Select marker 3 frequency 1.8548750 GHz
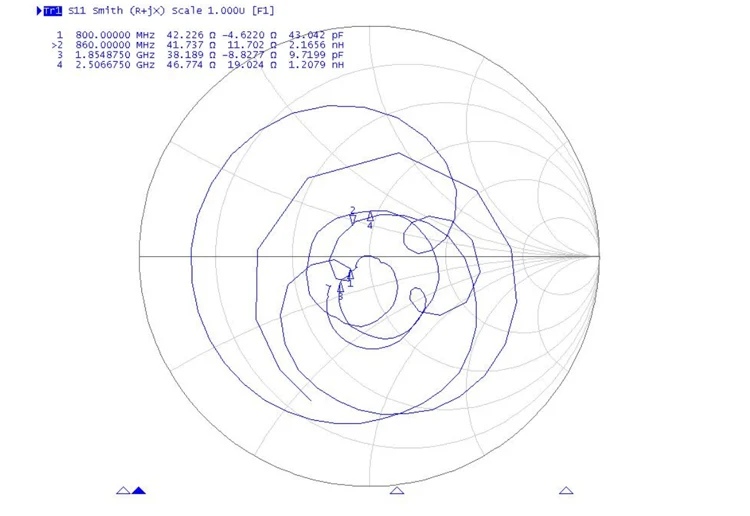This screenshot has width=750, height=516. coord(115,55)
